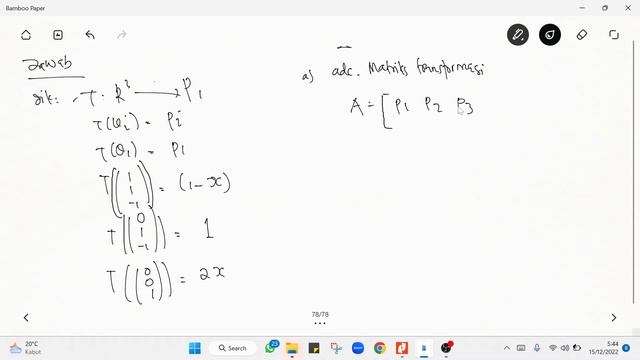The height and width of the screenshot is (360, 640).
Task: Go to the previous page
Action: (x=26, y=318)
